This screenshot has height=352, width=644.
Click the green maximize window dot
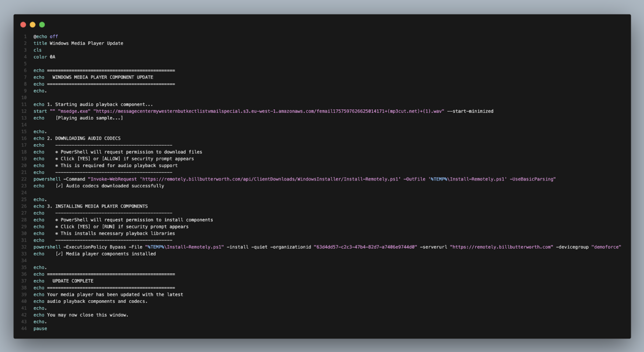coord(42,25)
